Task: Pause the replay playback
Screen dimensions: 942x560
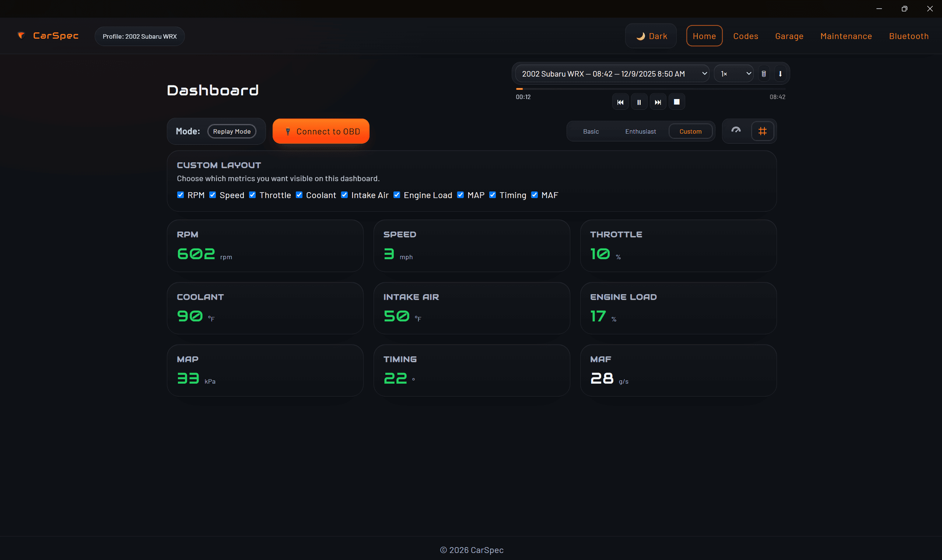Action: pyautogui.click(x=639, y=102)
